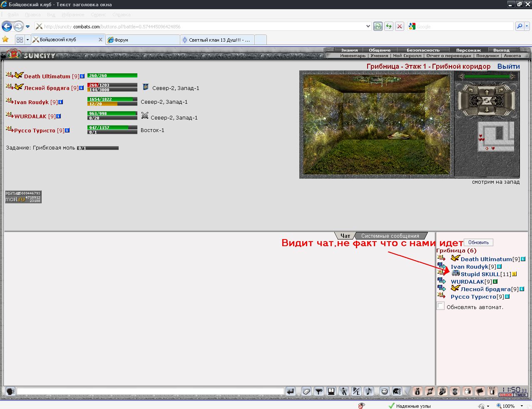Click the money bag icon in bottom toolbar
The width and height of the screenshot is (532, 409).
[418, 391]
